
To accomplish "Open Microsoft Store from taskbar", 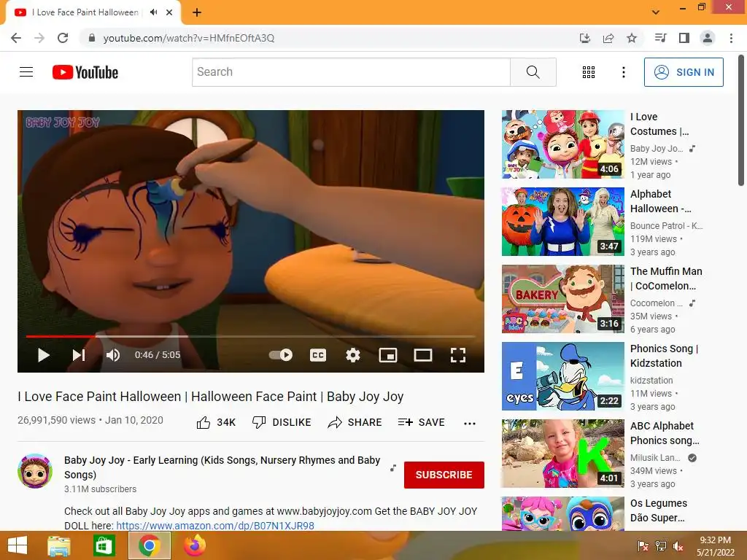I will point(104,545).
